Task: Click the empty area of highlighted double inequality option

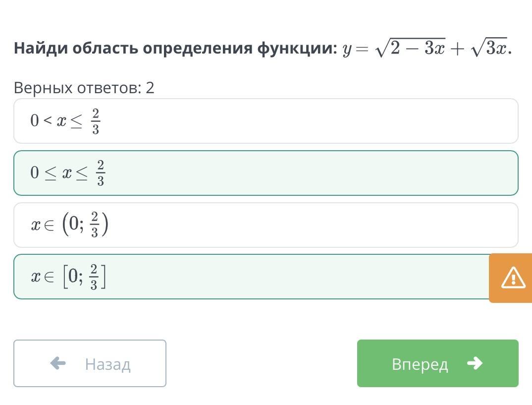Action: point(305,173)
